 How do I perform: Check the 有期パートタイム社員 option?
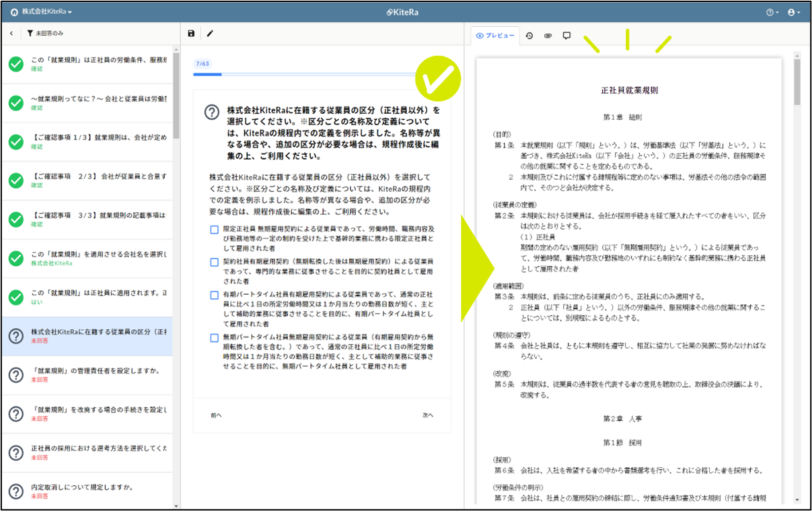[x=214, y=295]
